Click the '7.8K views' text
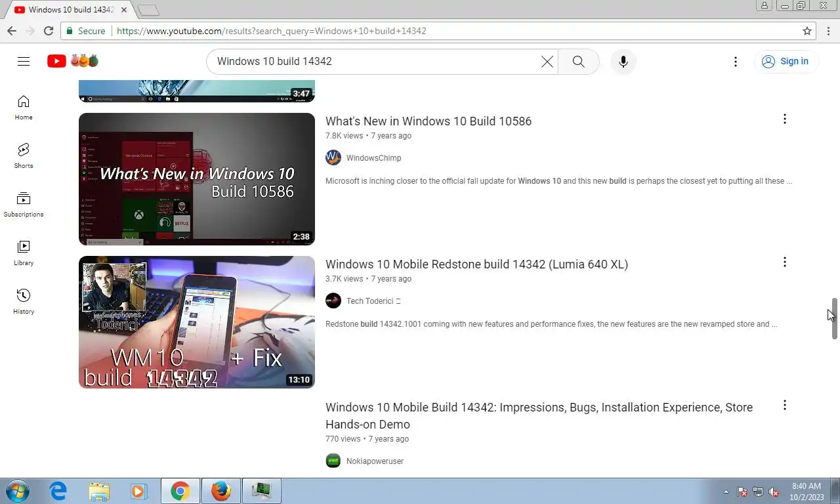This screenshot has height=504, width=840. point(344,136)
